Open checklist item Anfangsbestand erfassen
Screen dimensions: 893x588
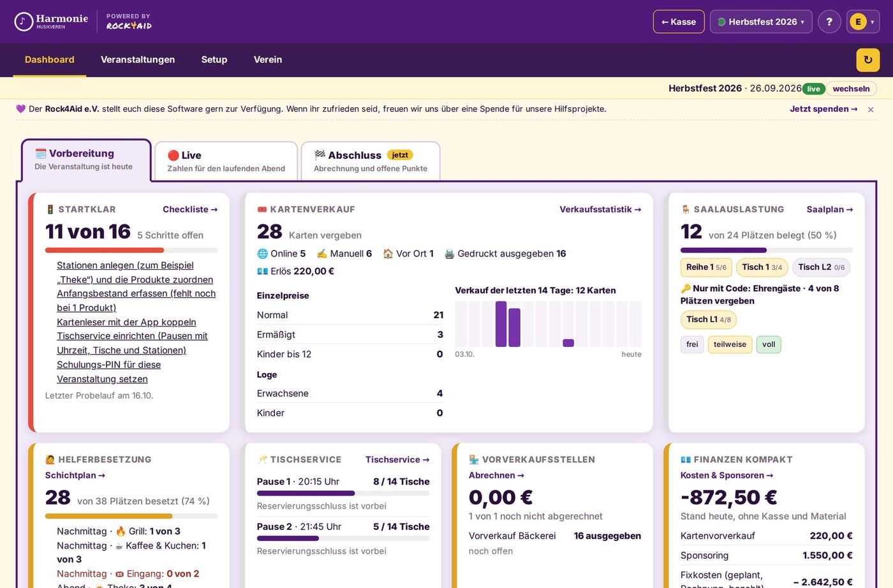tap(137, 300)
